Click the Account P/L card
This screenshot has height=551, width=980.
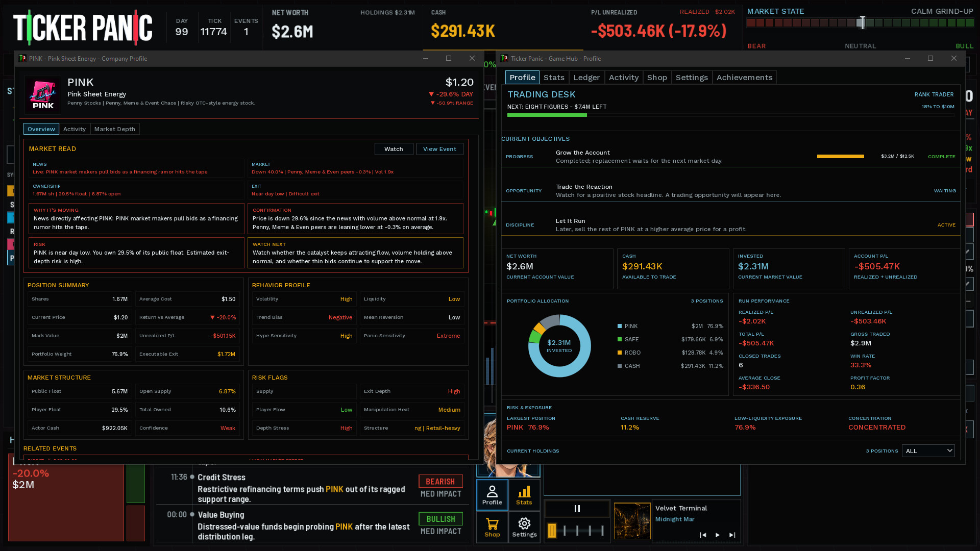[904, 269]
